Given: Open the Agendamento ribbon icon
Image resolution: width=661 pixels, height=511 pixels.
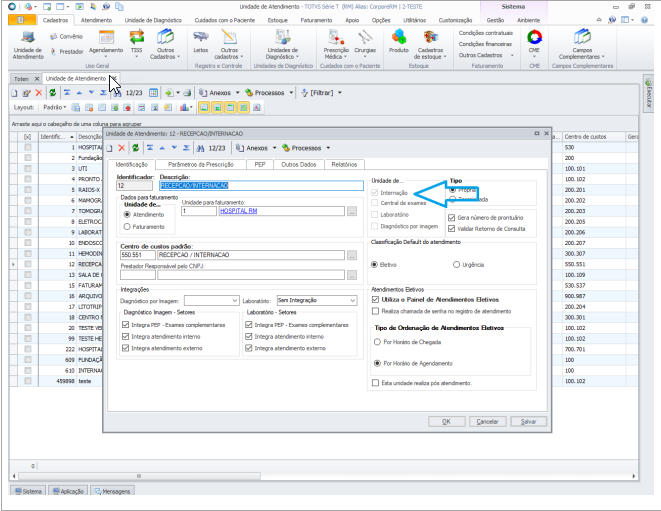Looking at the screenshot, I should point(106,42).
